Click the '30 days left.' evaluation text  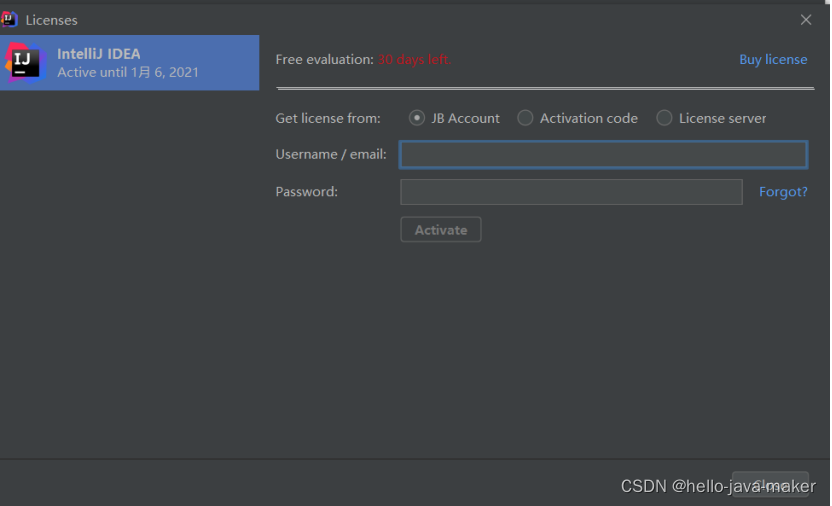coord(414,59)
